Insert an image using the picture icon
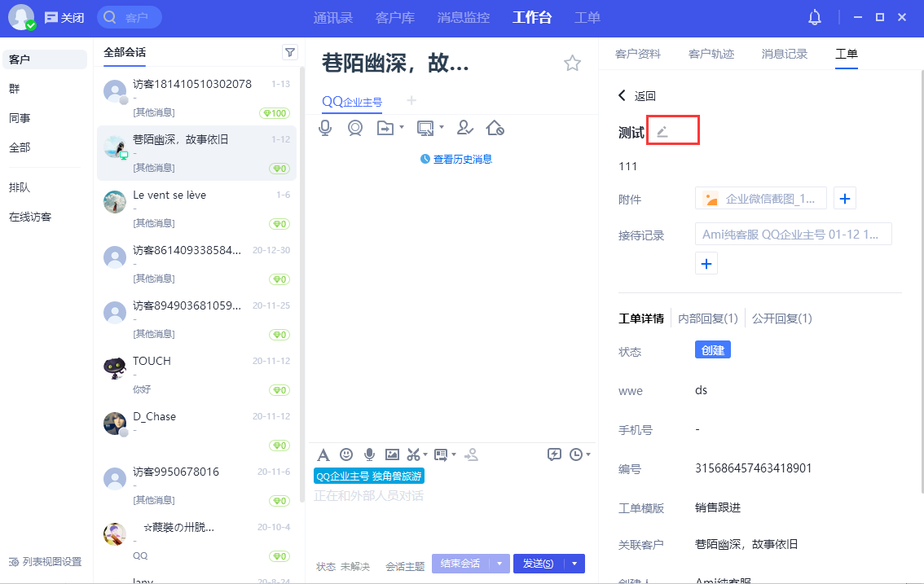 392,454
